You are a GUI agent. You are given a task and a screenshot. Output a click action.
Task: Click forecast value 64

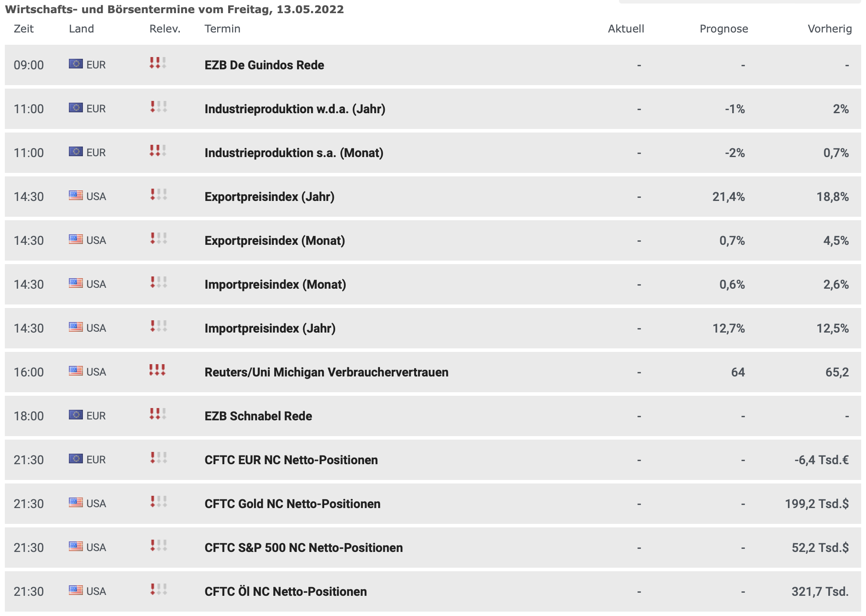(x=738, y=372)
